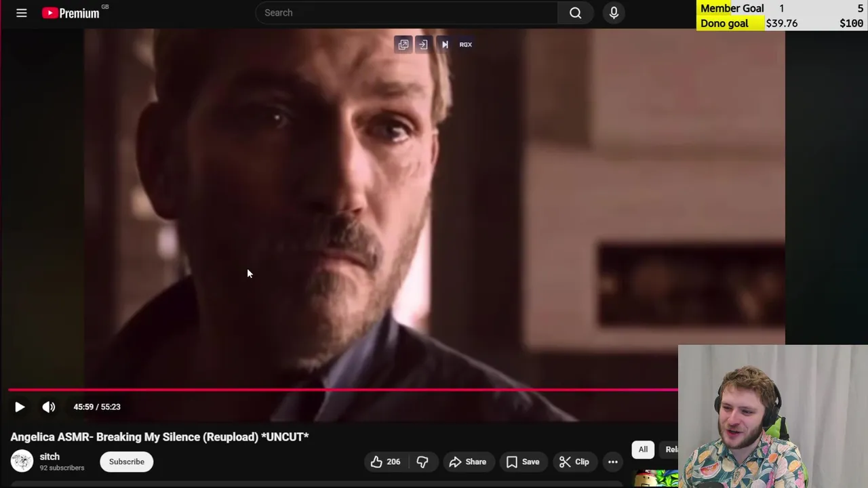Click the magnifier search button
The image size is (868, 488).
point(575,13)
